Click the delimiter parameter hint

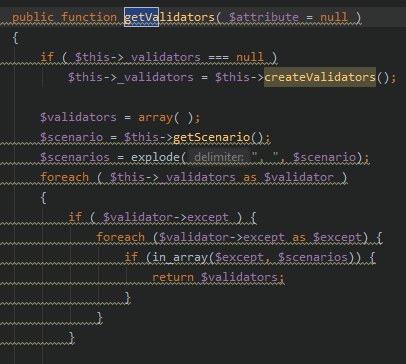219,157
